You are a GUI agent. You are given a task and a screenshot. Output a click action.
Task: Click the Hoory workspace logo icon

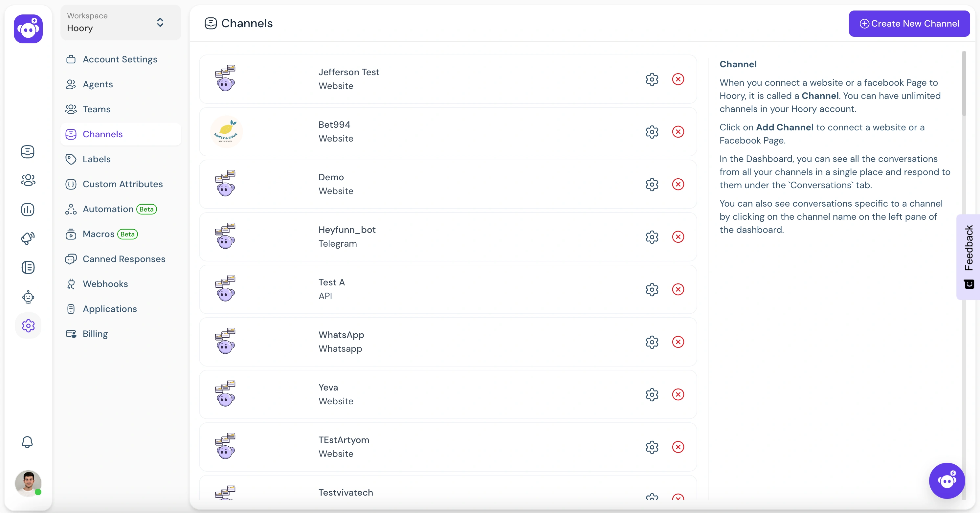coord(28,29)
